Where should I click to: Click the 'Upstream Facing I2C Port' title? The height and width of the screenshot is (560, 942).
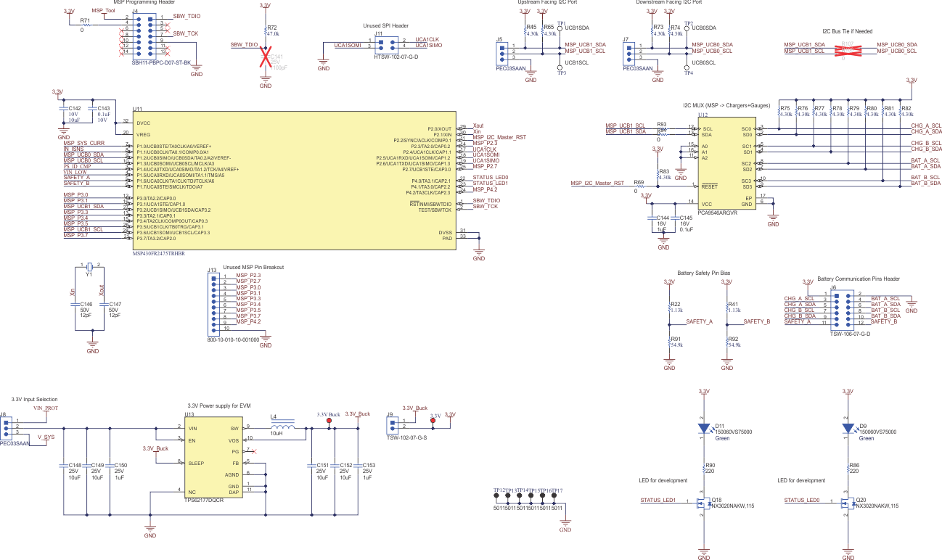pos(548,2)
